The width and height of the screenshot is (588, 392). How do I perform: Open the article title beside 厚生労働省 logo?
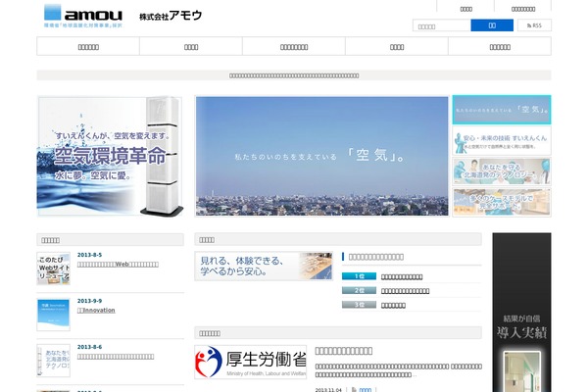point(344,351)
